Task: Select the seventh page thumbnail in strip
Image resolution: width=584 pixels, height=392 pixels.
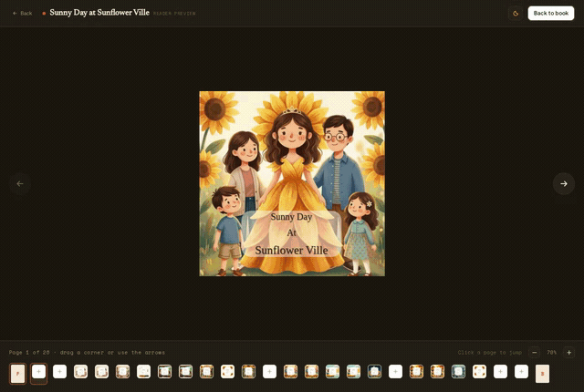Action: pos(143,372)
